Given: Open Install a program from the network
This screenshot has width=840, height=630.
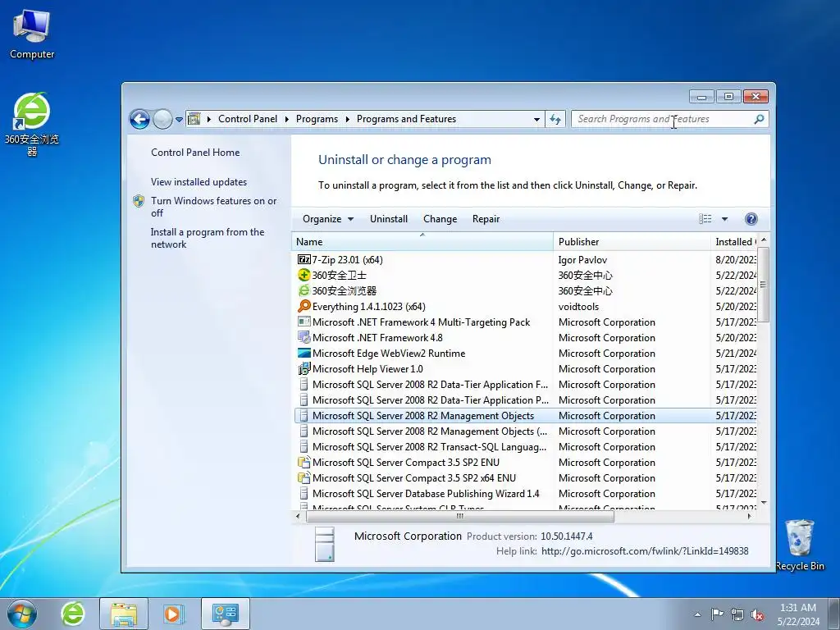Looking at the screenshot, I should tap(208, 238).
